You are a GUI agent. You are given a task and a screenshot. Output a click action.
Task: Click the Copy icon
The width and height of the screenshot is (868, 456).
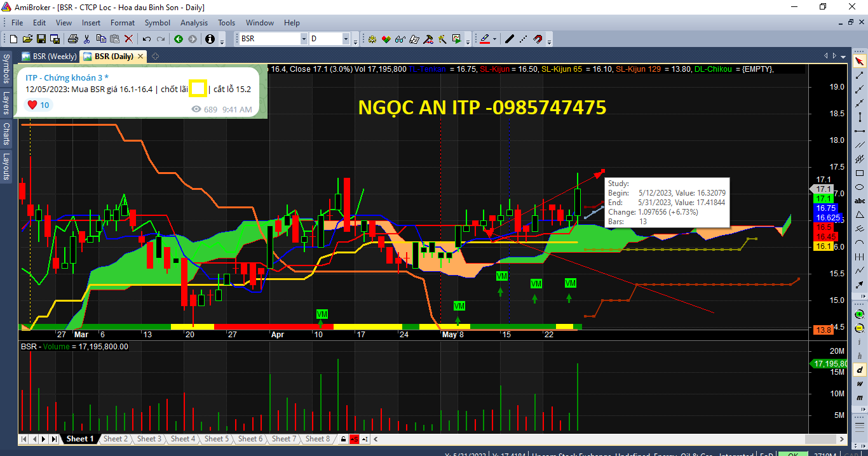coord(101,39)
